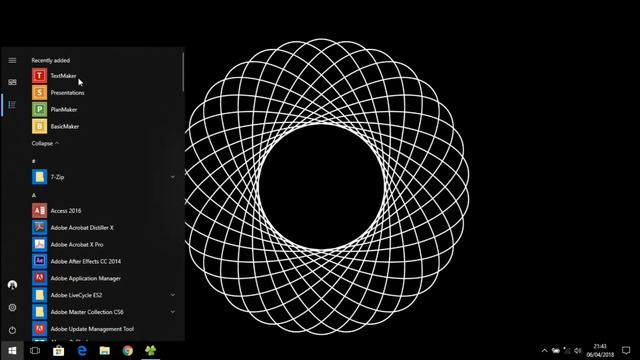
Task: Open Adobe Master Collection CS6 folder icon
Action: (x=40, y=312)
